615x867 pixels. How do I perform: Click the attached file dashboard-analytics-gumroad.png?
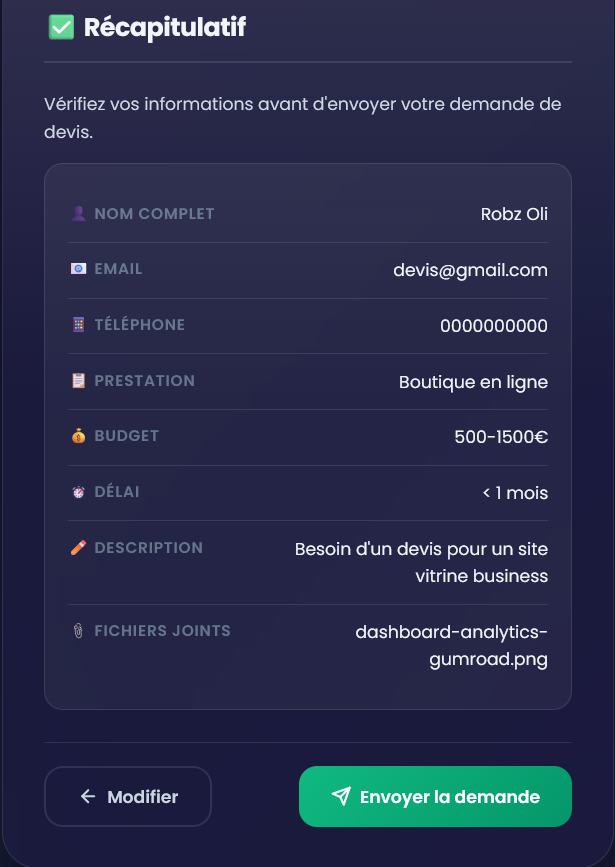tap(451, 646)
